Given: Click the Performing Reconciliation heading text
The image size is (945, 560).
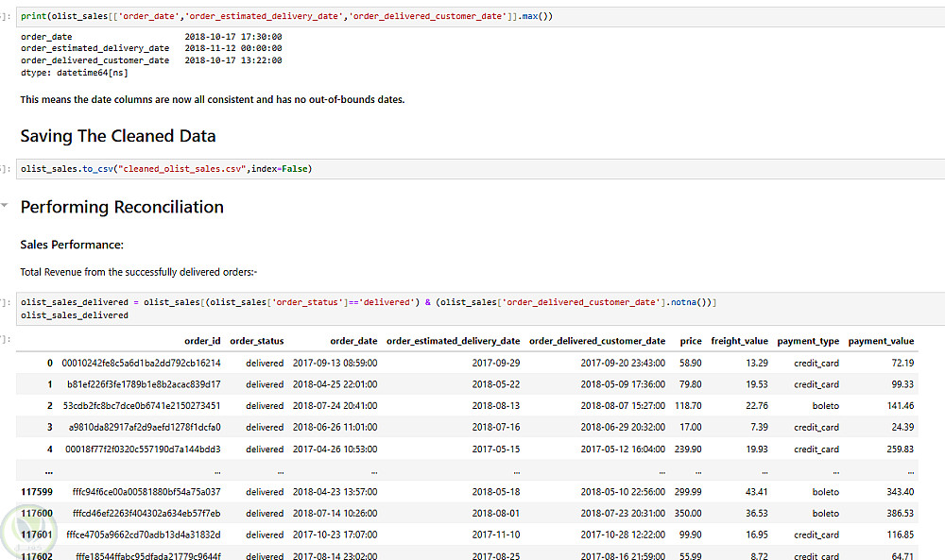Looking at the screenshot, I should pyautogui.click(x=122, y=207).
